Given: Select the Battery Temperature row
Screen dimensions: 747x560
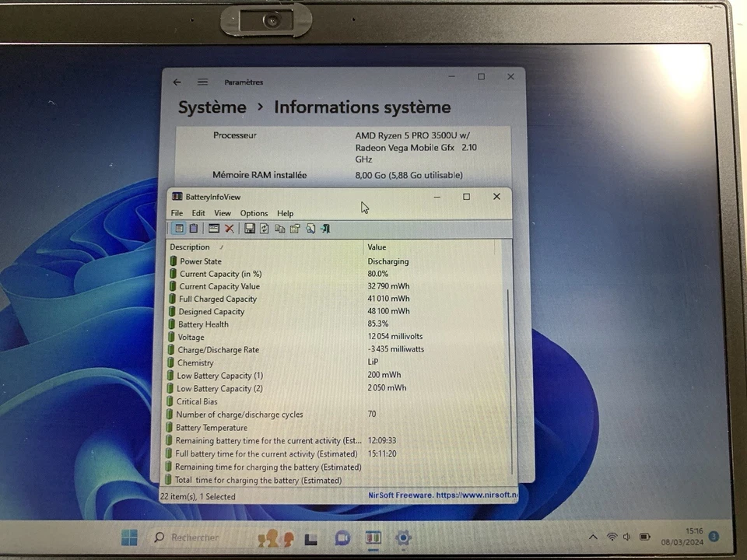Looking at the screenshot, I should click(x=334, y=428).
